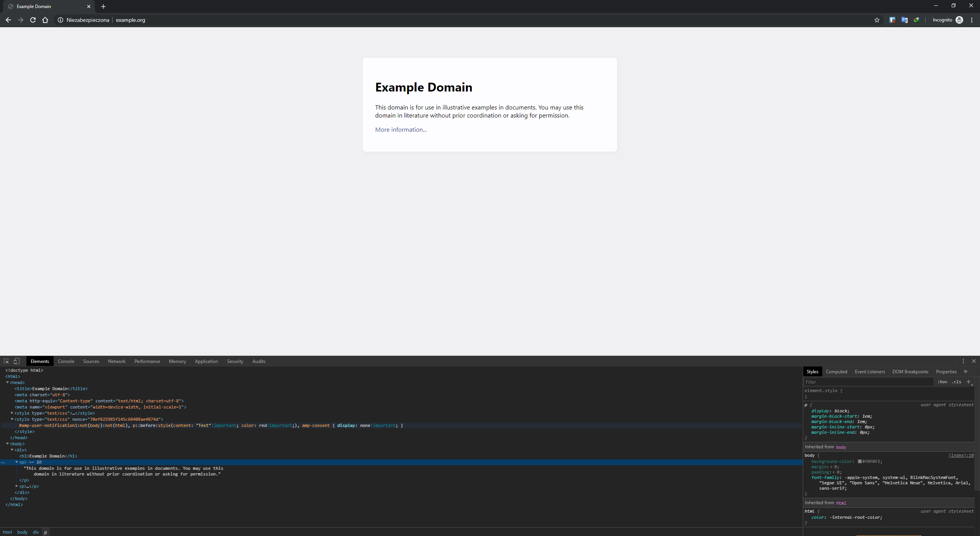Collapse the body element node
Viewport: 980px width, 536px height.
point(8,444)
